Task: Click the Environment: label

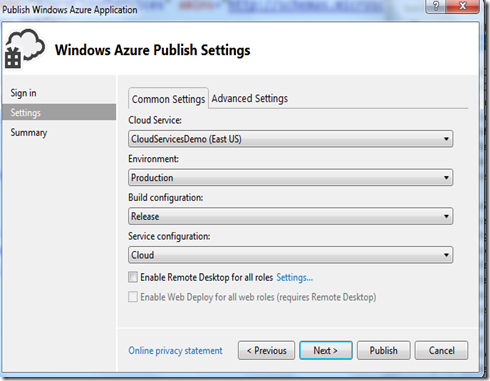Action: 153,159
